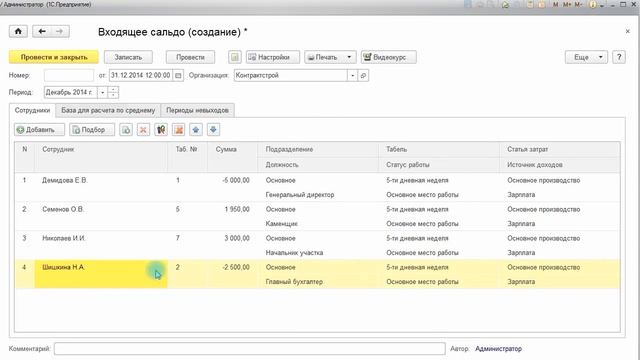This screenshot has height=360, width=640.
Task: Switch to База для расчета по среднему tab
Action: pos(108,110)
